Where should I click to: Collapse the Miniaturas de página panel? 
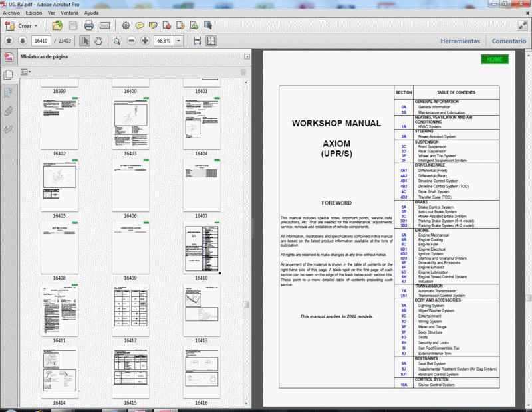pyautogui.click(x=247, y=56)
